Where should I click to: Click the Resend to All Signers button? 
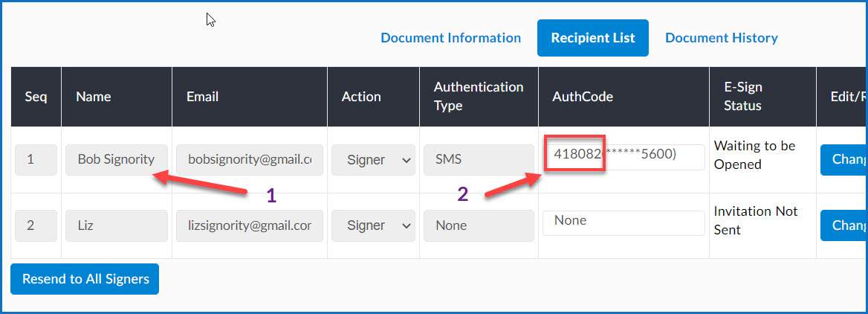coord(85,278)
